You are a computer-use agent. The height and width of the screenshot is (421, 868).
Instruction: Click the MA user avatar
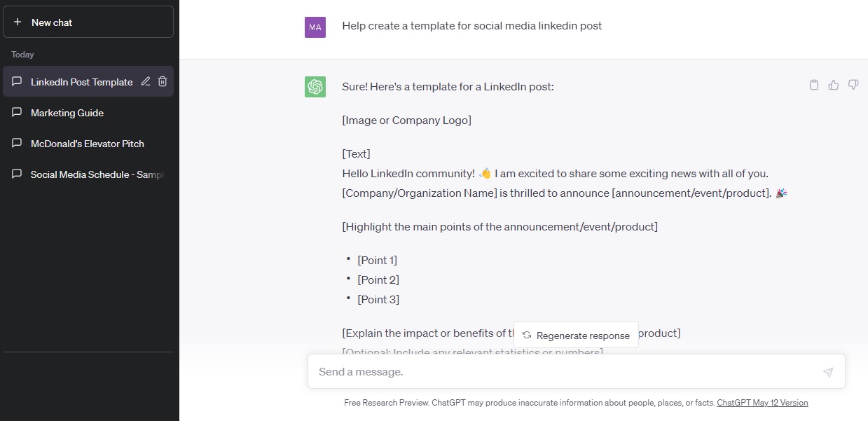click(315, 27)
